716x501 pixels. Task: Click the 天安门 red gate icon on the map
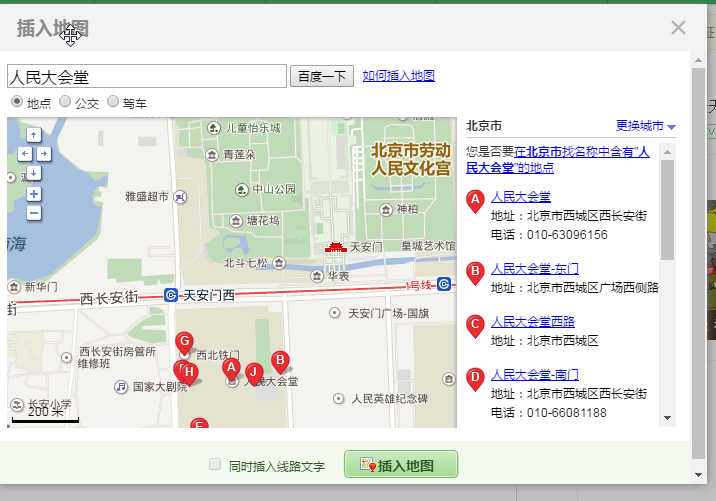point(336,248)
